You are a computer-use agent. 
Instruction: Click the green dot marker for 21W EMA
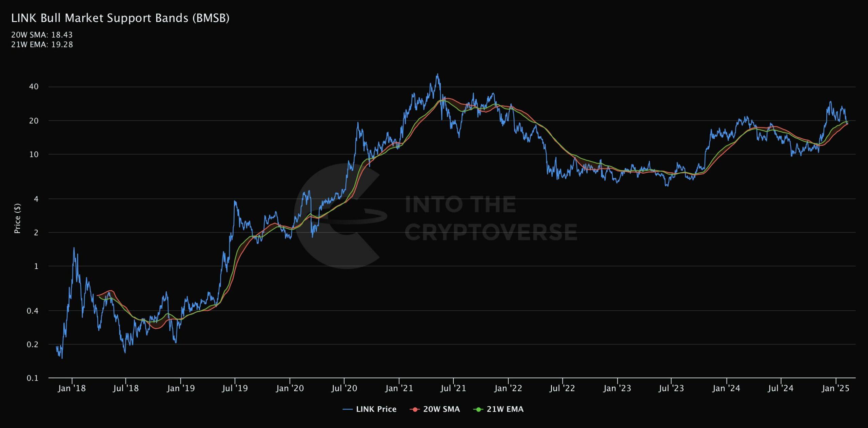point(478,409)
